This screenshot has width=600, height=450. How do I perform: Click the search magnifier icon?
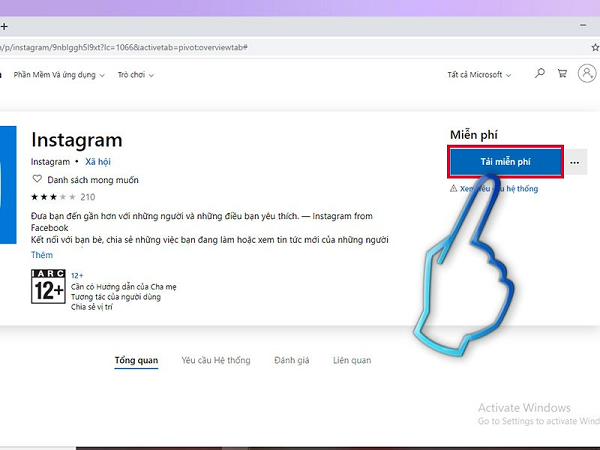pyautogui.click(x=540, y=73)
